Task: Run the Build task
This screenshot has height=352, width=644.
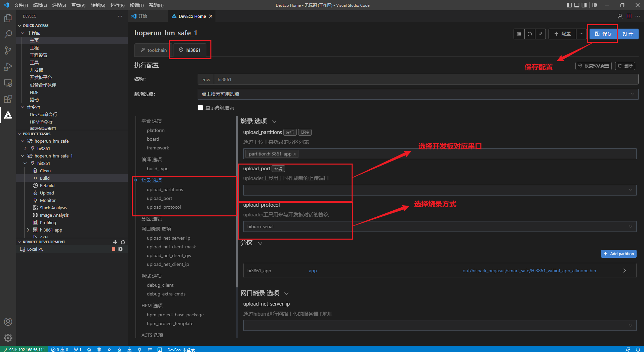Action: coord(45,178)
